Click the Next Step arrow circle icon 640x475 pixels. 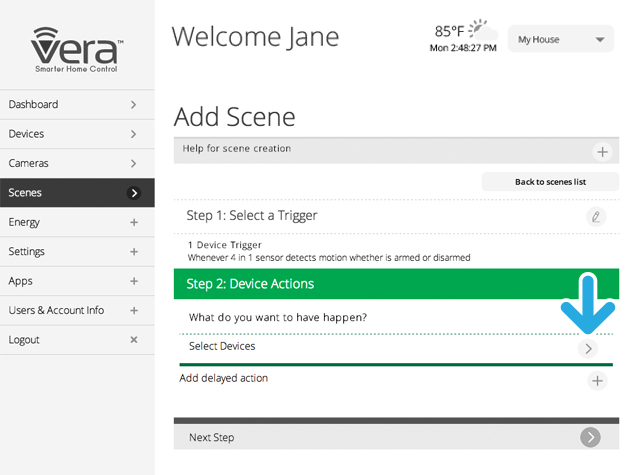click(590, 437)
